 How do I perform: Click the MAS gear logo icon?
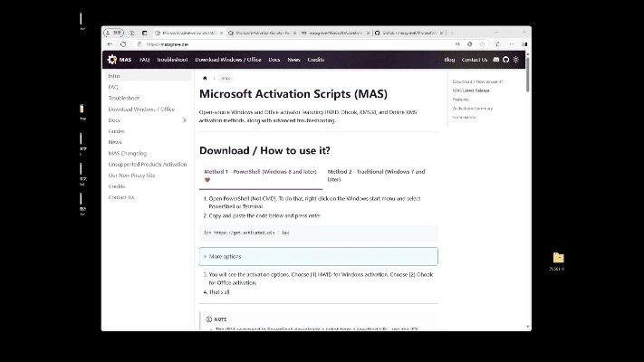[x=112, y=60]
